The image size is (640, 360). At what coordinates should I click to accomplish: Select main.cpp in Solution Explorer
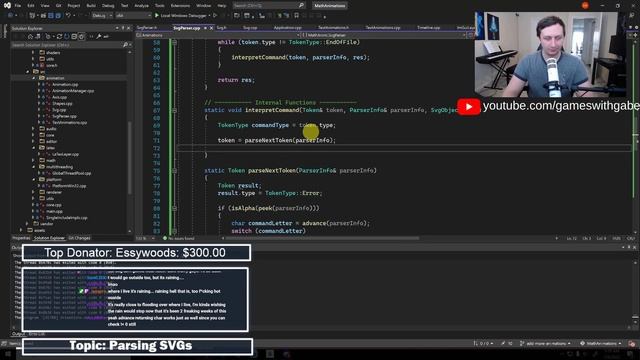[x=54, y=211]
